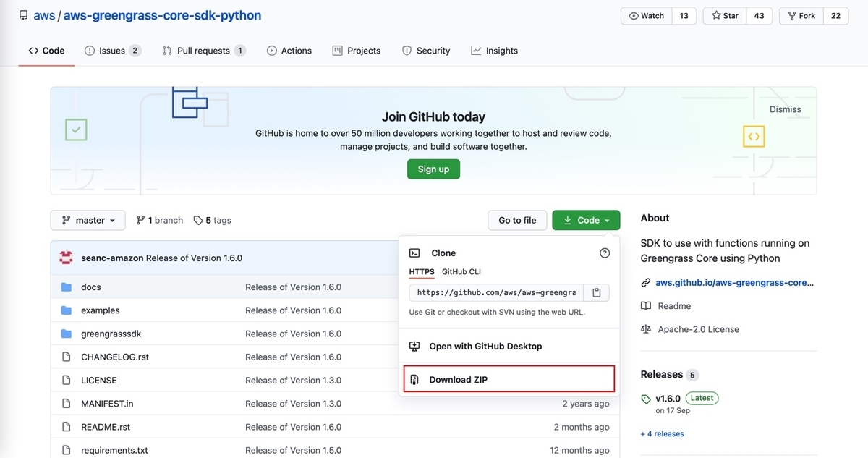Open the CHANGELOG.rst file name

(x=115, y=357)
